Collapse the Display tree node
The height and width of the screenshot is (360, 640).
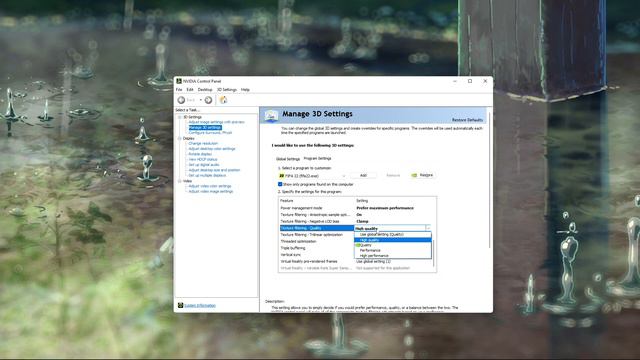[180, 138]
